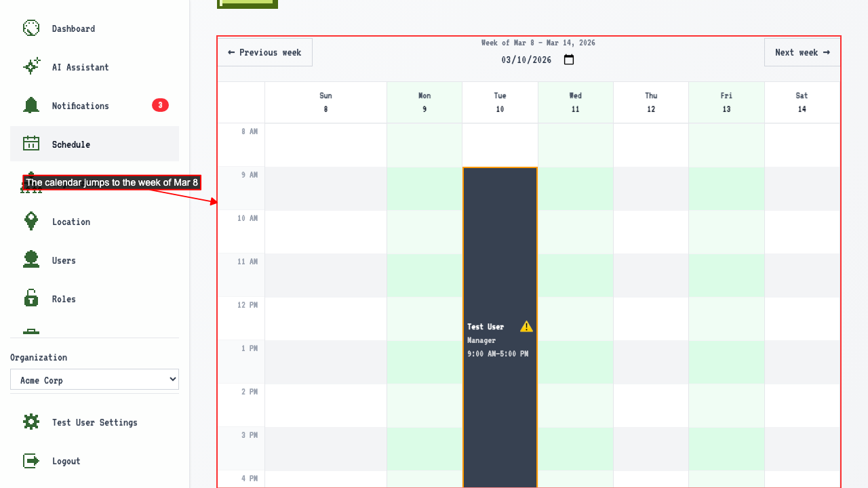Click the 11 AM time label
Image resolution: width=868 pixels, height=488 pixels.
248,262
